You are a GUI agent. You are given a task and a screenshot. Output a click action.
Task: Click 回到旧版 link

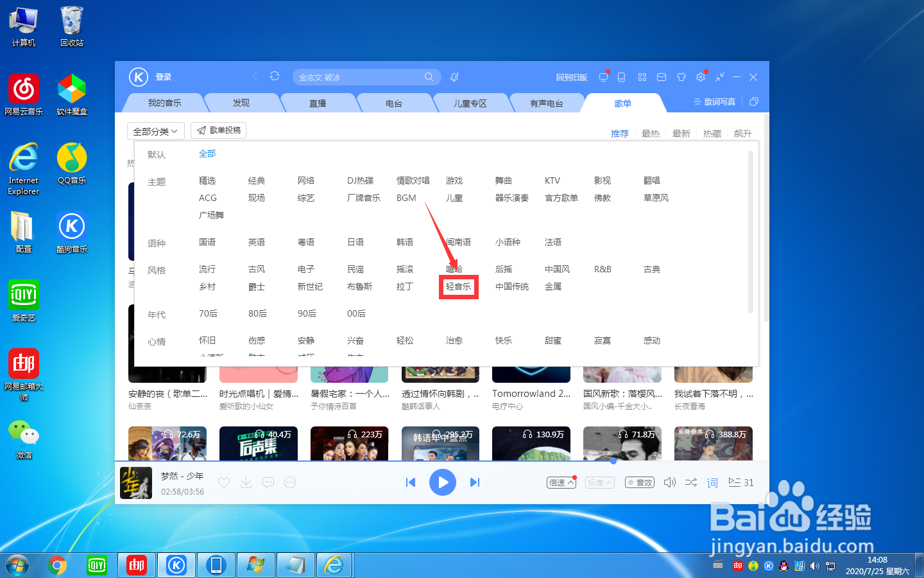point(572,77)
